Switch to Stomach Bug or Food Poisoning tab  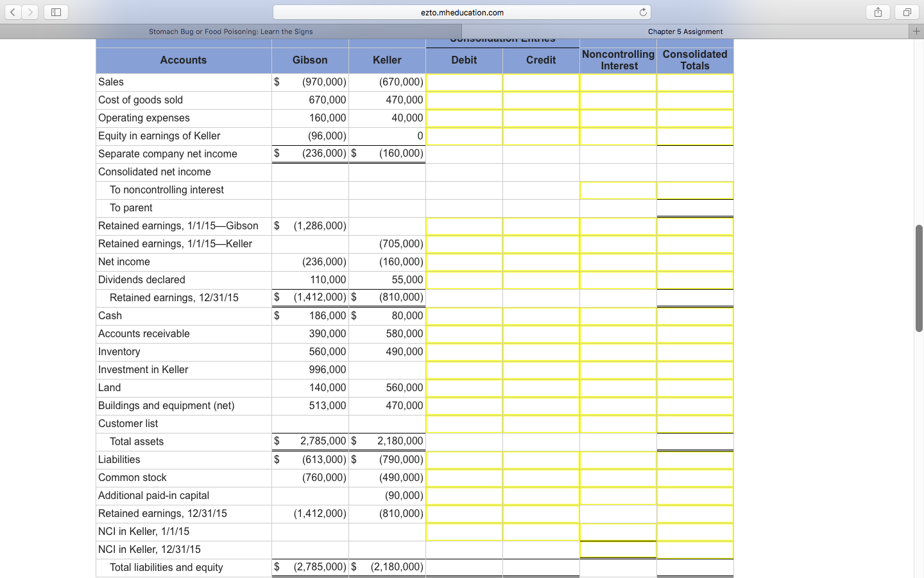[231, 31]
